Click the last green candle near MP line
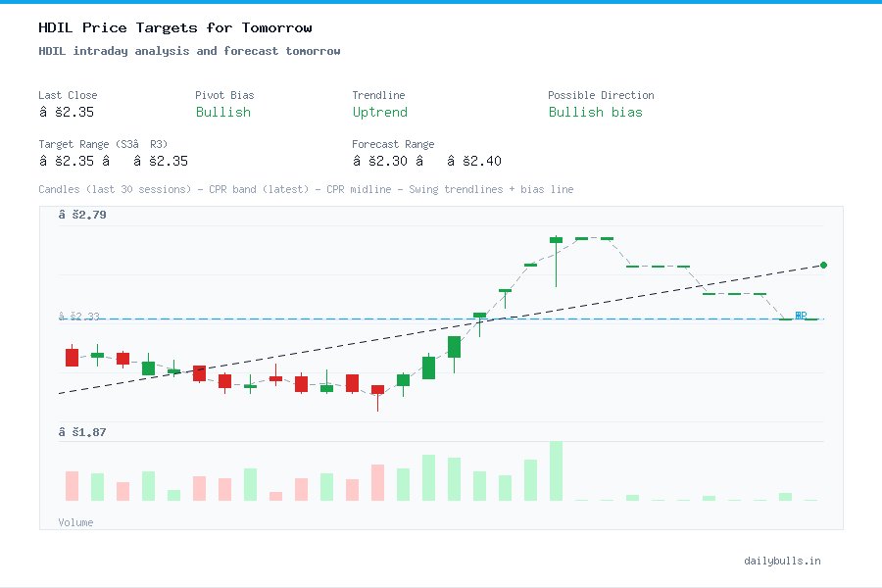 tap(480, 317)
